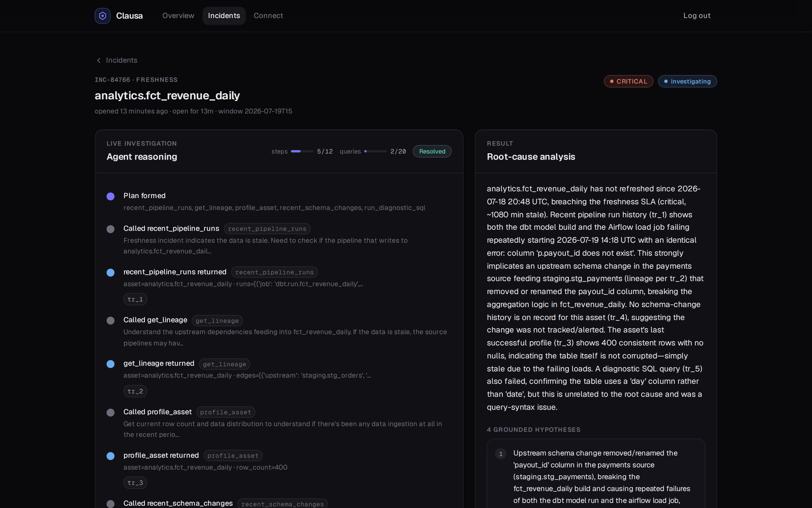
Task: Click the RESULT panel label
Action: click(x=500, y=143)
